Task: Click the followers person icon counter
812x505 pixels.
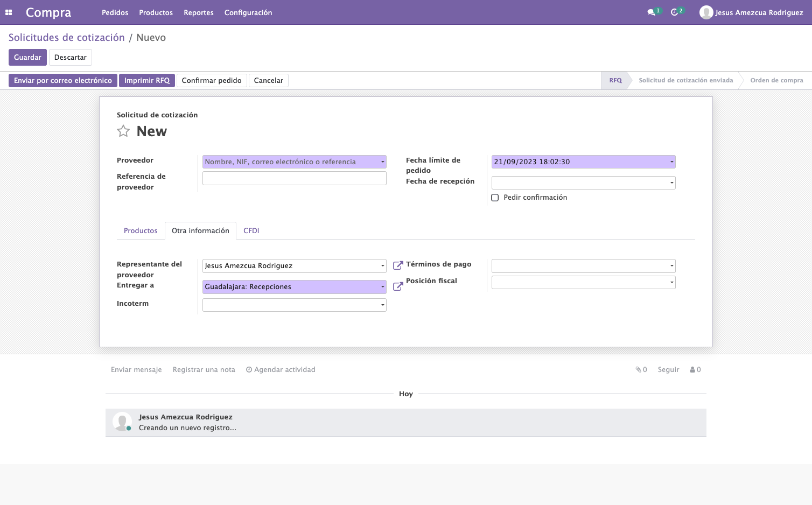Action: point(695,369)
